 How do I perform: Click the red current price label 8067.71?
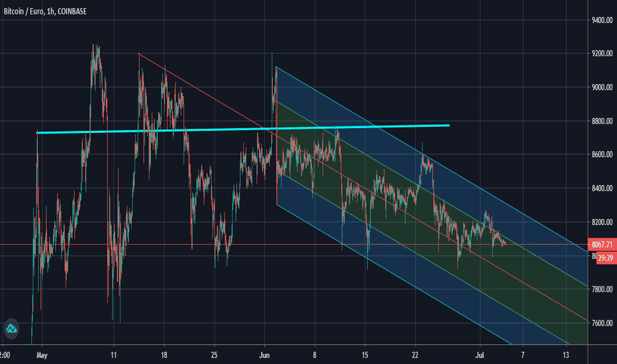click(602, 244)
